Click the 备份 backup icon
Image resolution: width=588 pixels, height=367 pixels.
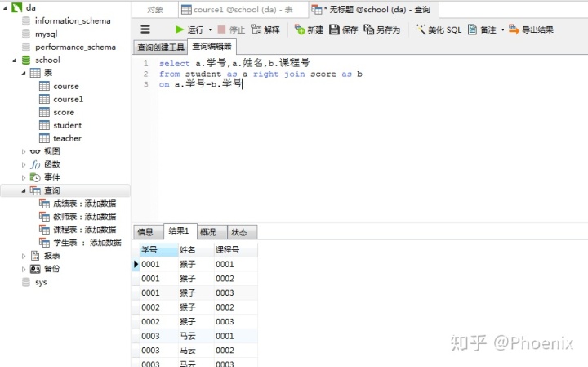click(x=35, y=269)
